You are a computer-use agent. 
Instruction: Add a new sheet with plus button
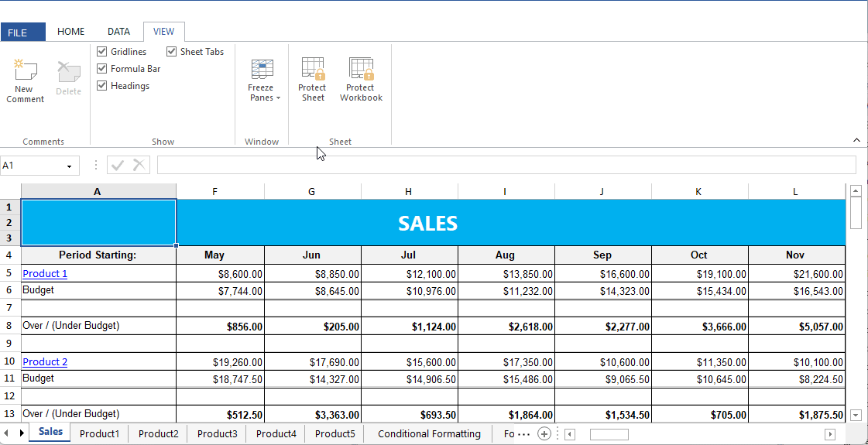pyautogui.click(x=544, y=434)
